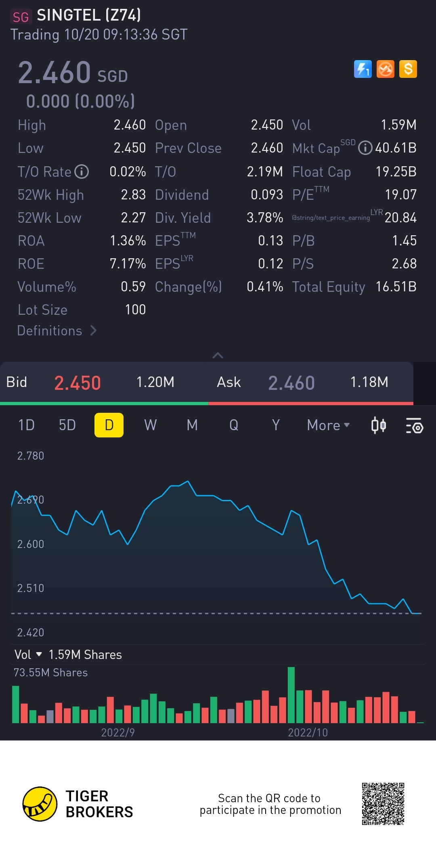Switch chart to 1D timeframe
The image size is (436, 868).
point(26,425)
